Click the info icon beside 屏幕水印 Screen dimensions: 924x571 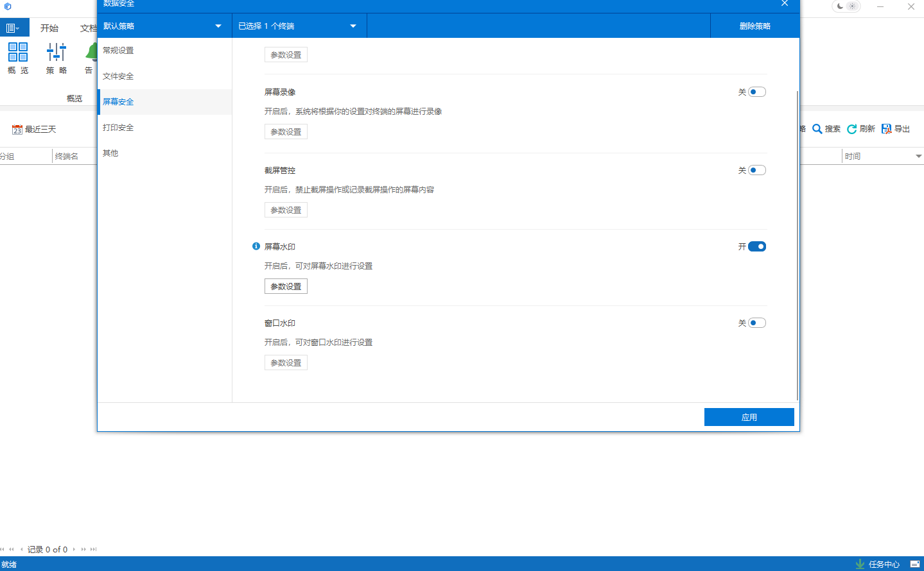[x=256, y=246]
